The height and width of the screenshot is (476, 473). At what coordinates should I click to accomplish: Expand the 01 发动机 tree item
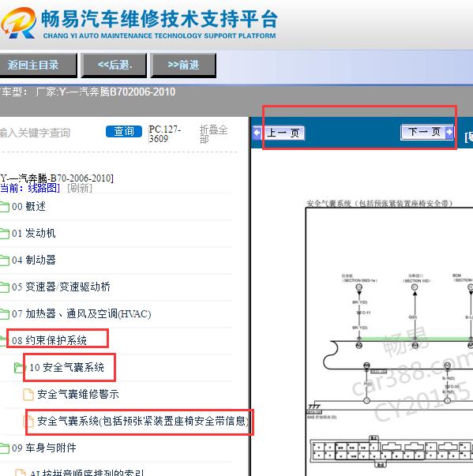coord(34,233)
